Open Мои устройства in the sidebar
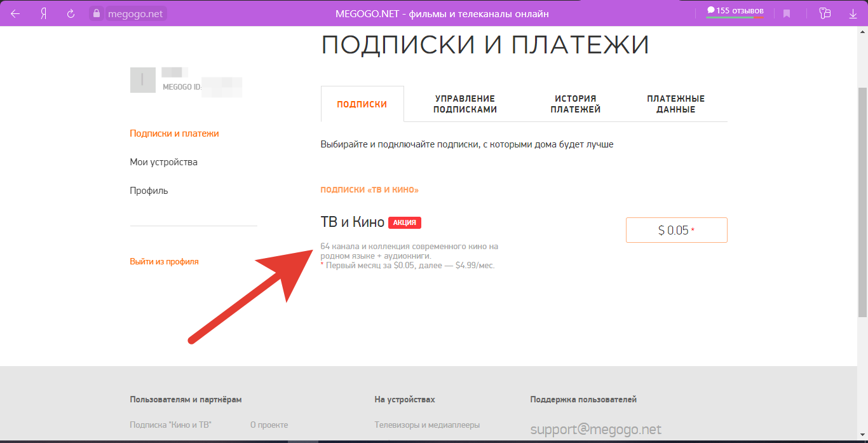 (163, 162)
